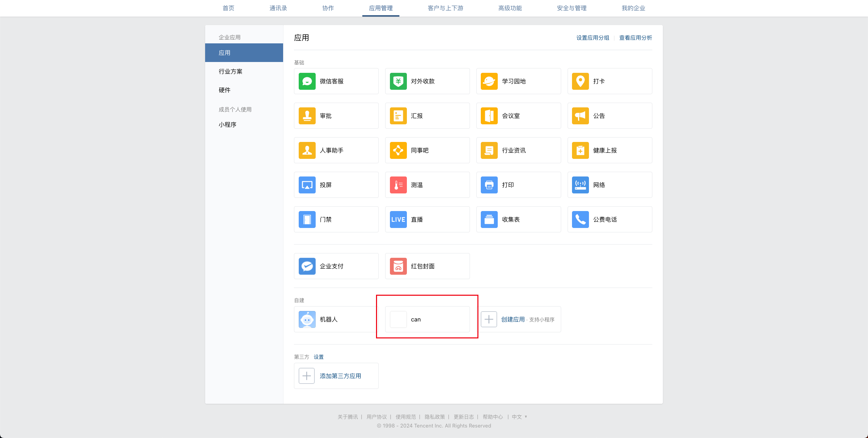Click the 红包封面 red envelope icon
This screenshot has width=868, height=438.
398,266
